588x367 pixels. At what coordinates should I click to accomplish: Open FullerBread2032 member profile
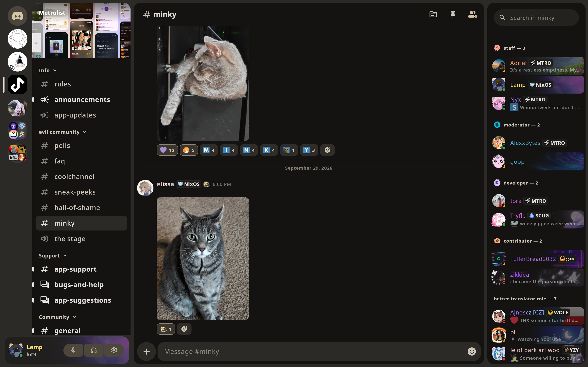tap(538, 259)
